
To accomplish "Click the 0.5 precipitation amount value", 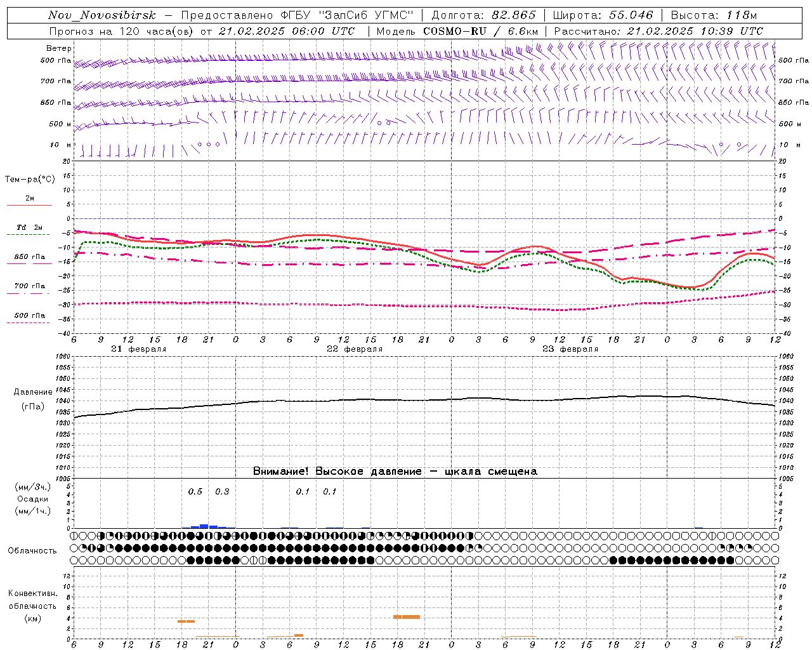I will point(195,492).
